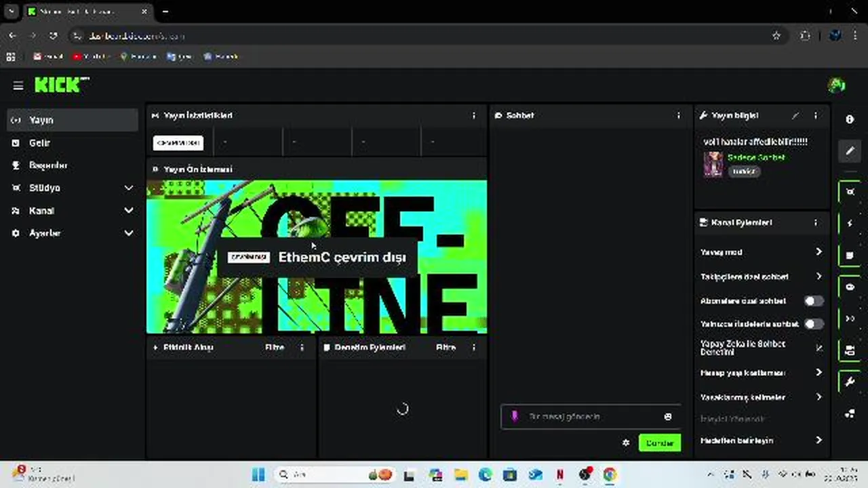Open the Yayın İstatistikleri three-dot menu
The height and width of the screenshot is (488, 868).
click(x=474, y=116)
